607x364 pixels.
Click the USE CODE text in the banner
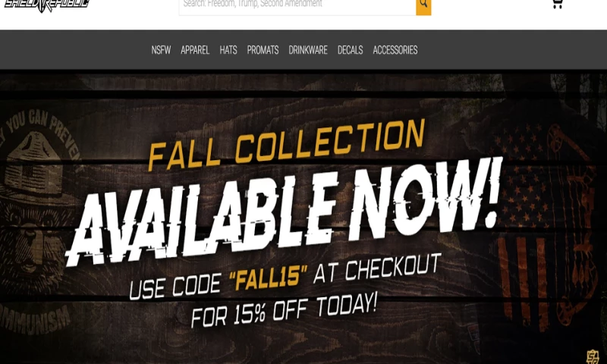(x=175, y=287)
